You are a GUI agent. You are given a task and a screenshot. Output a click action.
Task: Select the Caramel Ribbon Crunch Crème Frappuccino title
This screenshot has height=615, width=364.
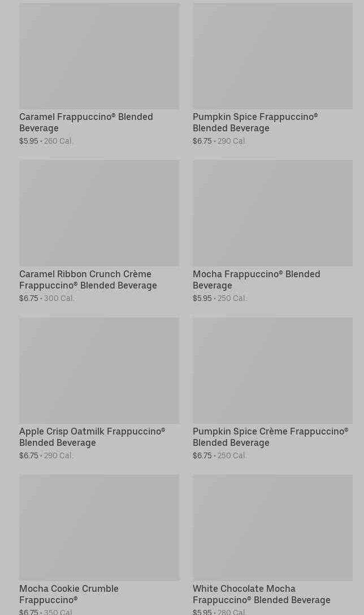[x=88, y=279]
